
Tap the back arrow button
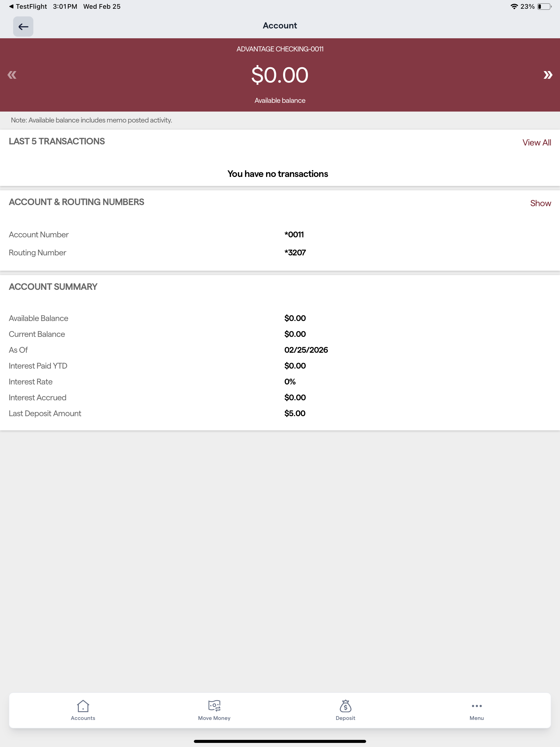coord(23,26)
